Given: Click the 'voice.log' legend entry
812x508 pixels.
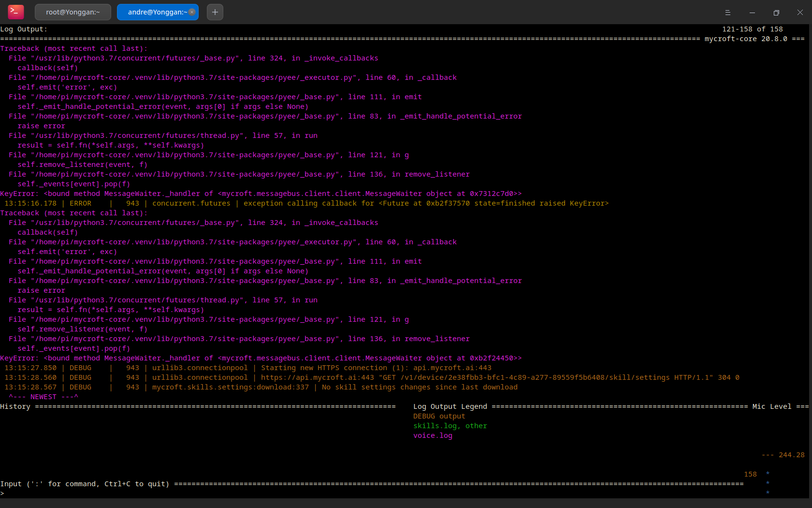Looking at the screenshot, I should pyautogui.click(x=433, y=435).
